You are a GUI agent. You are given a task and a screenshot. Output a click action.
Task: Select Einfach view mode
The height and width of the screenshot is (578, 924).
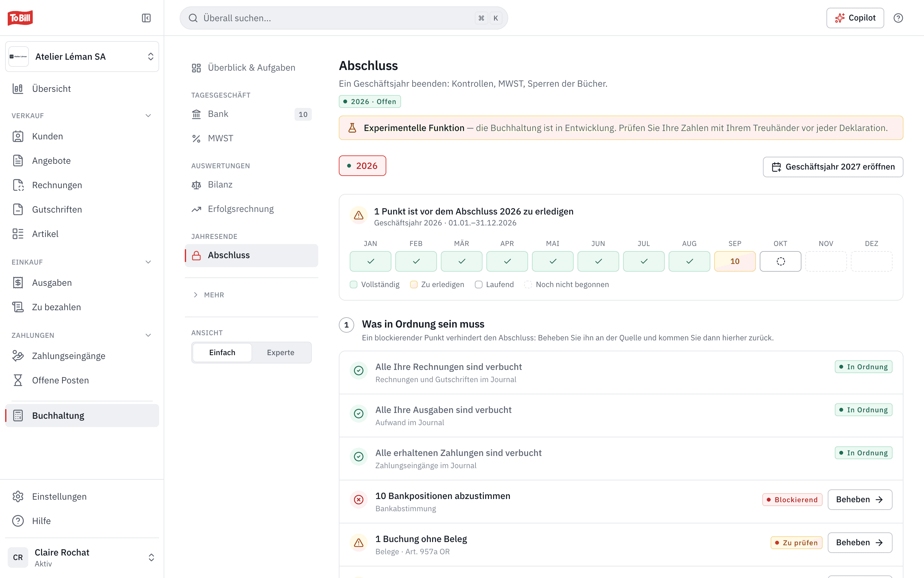point(222,353)
